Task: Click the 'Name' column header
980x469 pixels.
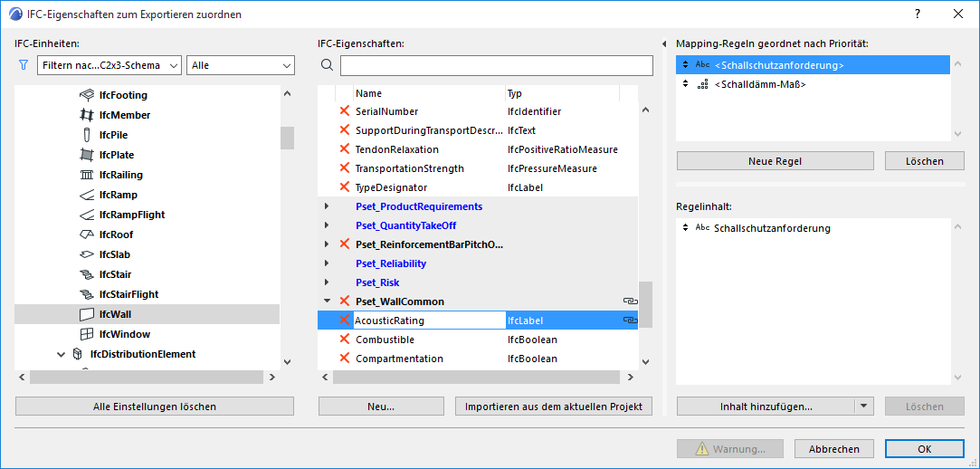Action: coord(429,93)
